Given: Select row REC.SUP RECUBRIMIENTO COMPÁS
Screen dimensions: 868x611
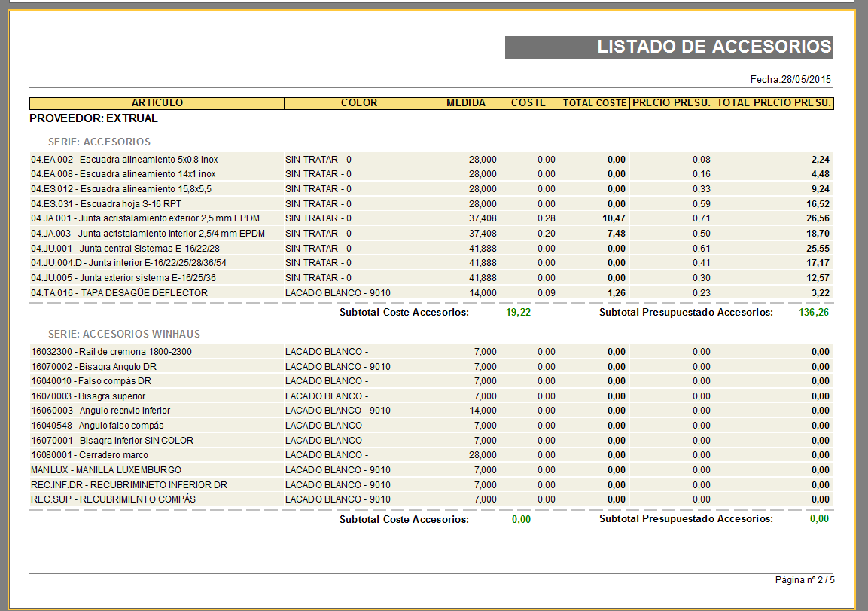Looking at the screenshot, I should [x=431, y=499].
